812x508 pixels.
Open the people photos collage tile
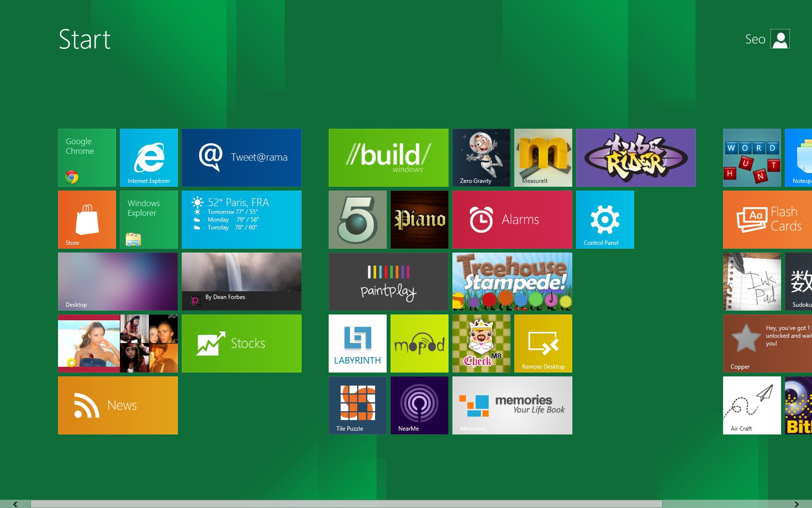118,344
